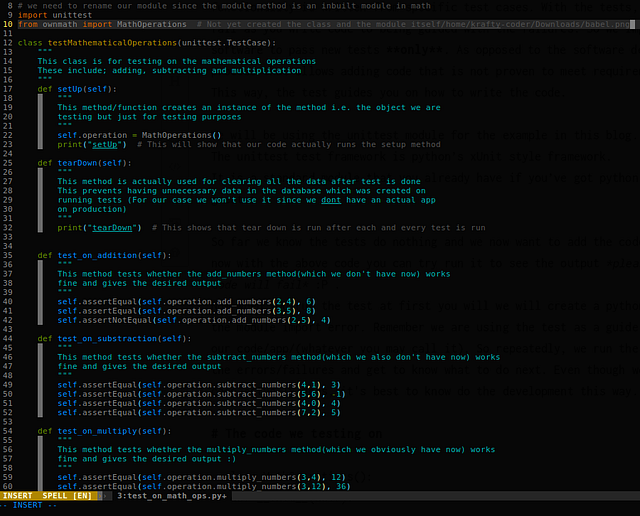
Task: Click the setUp method definition
Action: pos(70,89)
